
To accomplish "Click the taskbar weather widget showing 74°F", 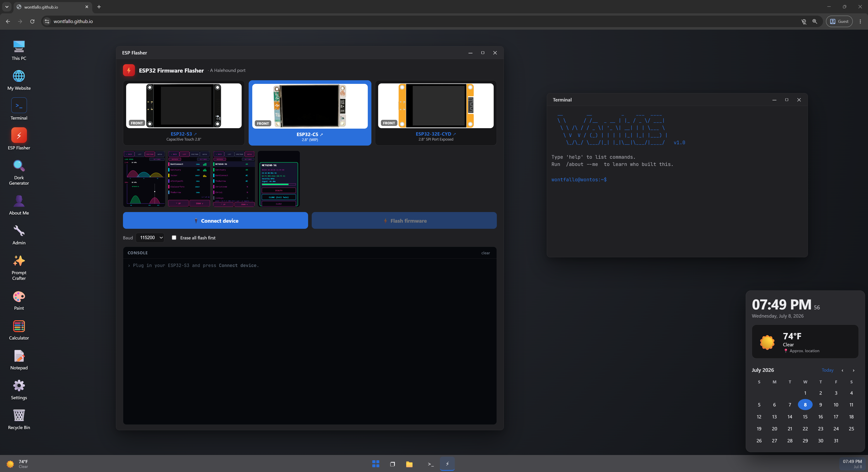I will [18, 464].
